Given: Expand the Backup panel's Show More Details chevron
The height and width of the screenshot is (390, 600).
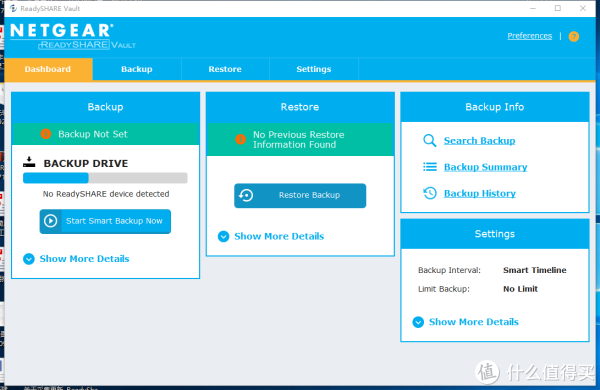Looking at the screenshot, I should [29, 259].
